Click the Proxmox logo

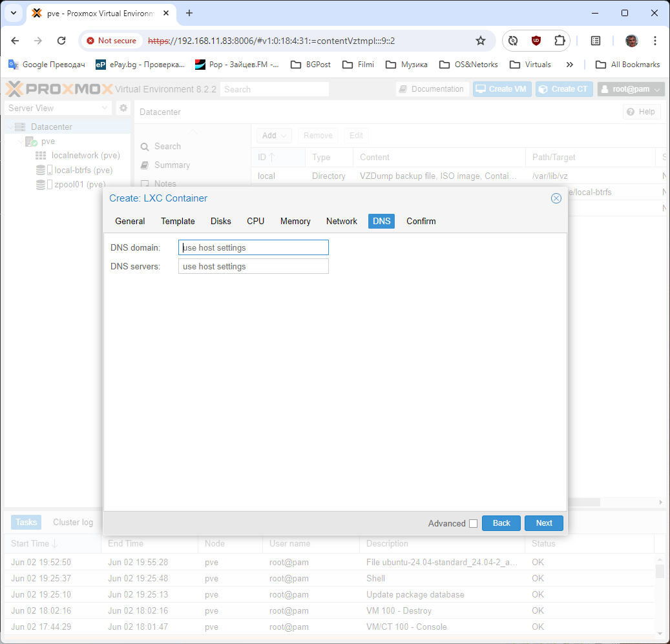pos(59,89)
